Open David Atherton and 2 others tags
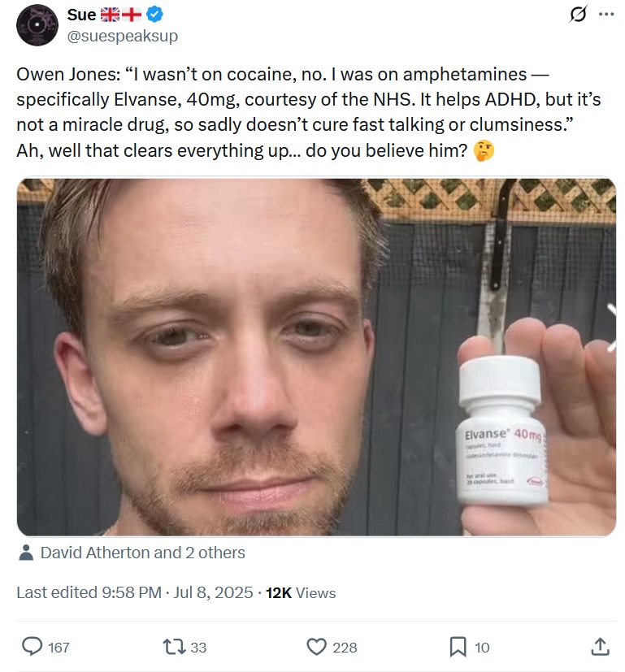This screenshot has height=672, width=625. tap(143, 553)
